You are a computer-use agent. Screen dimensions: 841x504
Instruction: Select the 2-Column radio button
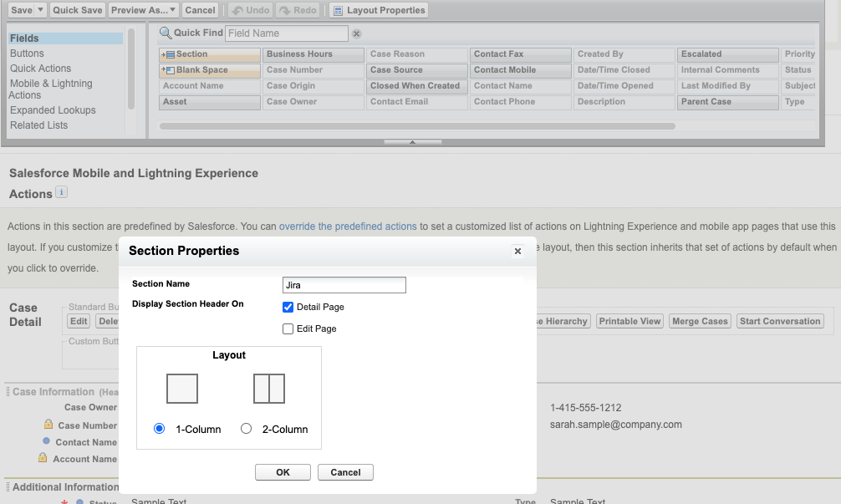pyautogui.click(x=246, y=429)
